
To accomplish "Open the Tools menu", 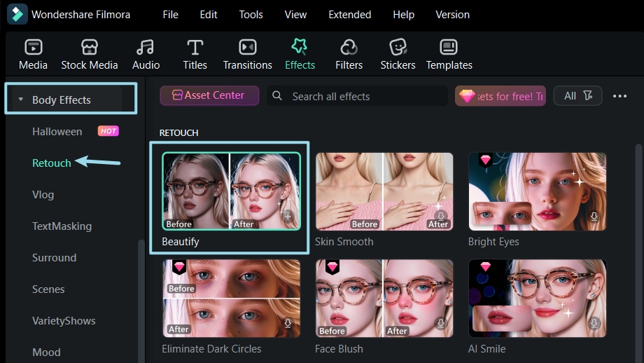I will pos(251,15).
